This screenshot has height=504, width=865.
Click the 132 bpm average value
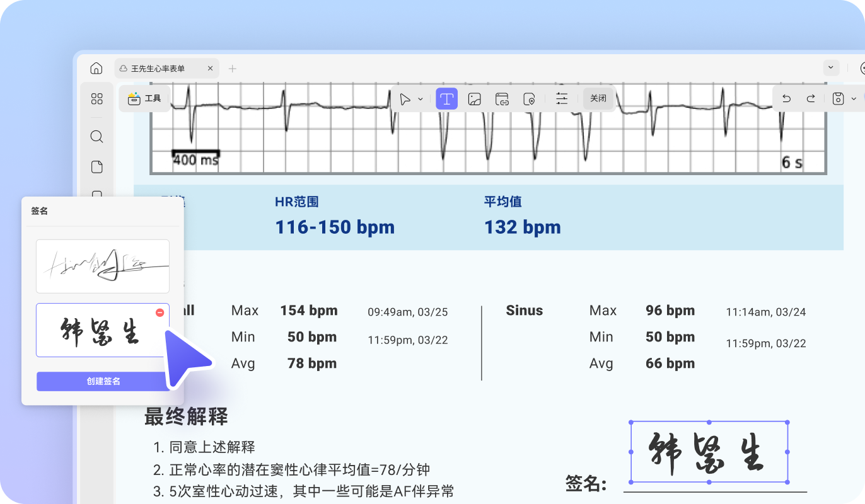523,227
